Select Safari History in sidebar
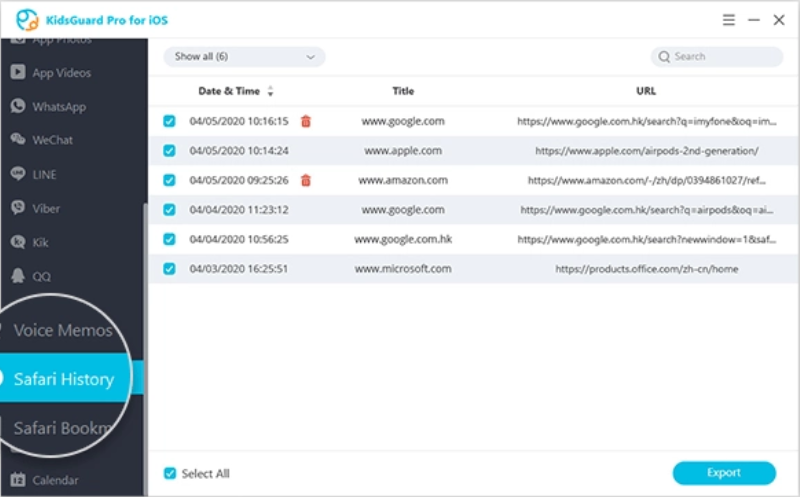The height and width of the screenshot is (497, 800). (x=64, y=379)
